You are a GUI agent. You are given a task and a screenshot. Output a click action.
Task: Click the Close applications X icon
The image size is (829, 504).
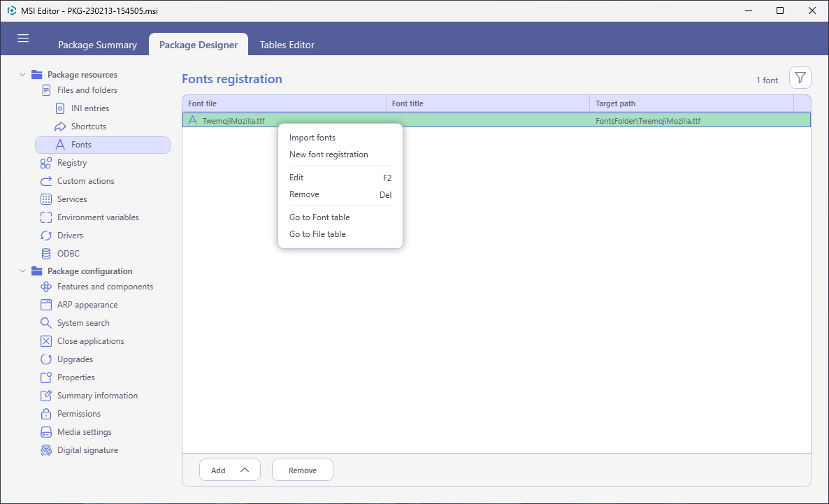point(46,341)
